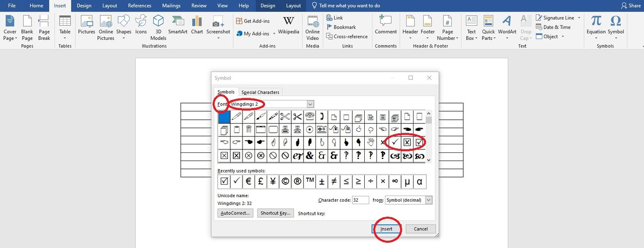Switch to the Special Characters tab
This screenshot has width=644, height=248.
tap(260, 92)
